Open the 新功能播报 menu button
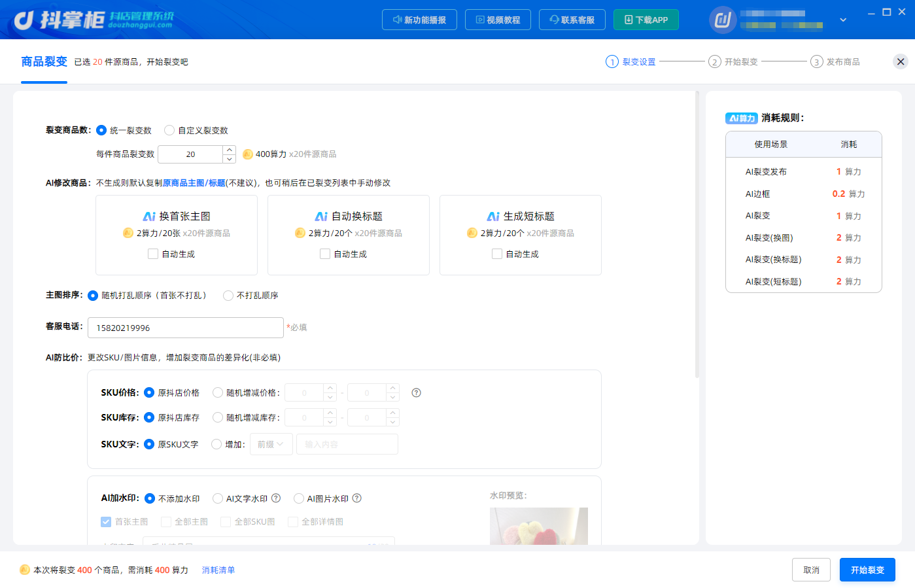Image resolution: width=915 pixels, height=588 pixels. [x=419, y=20]
